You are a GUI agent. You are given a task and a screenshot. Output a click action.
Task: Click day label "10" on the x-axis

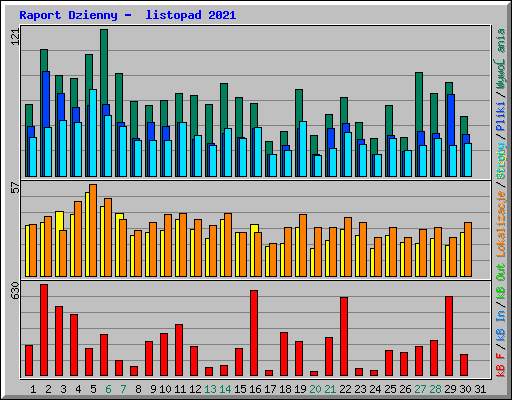(165, 389)
